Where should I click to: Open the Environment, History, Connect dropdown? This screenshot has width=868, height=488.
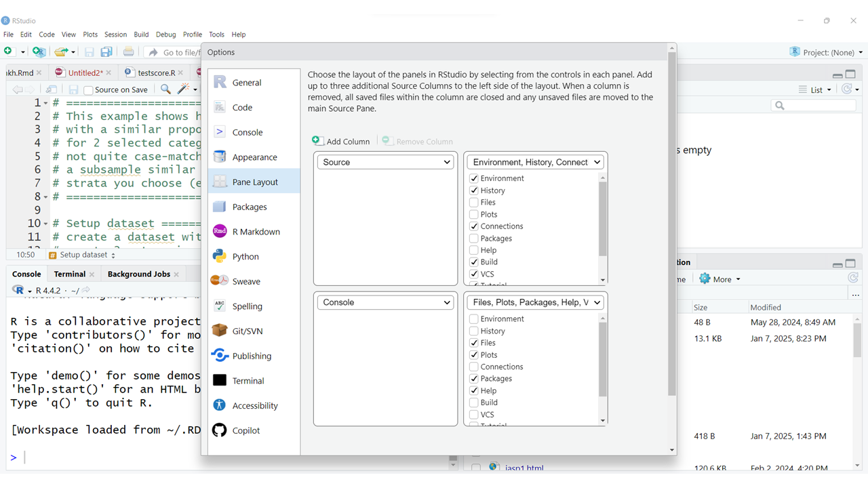(536, 162)
